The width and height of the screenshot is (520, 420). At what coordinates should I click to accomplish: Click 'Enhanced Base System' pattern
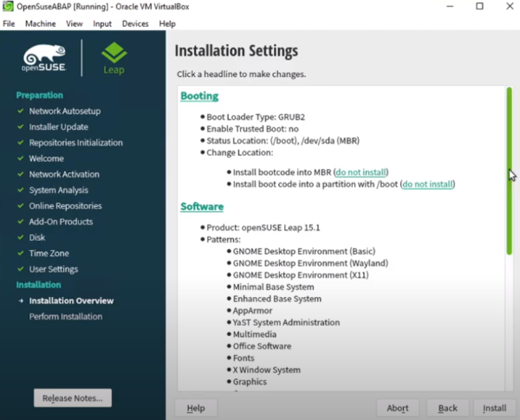[277, 299]
